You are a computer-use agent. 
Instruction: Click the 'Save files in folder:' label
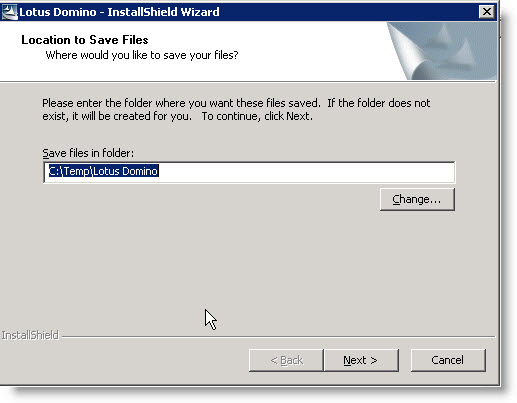point(88,153)
